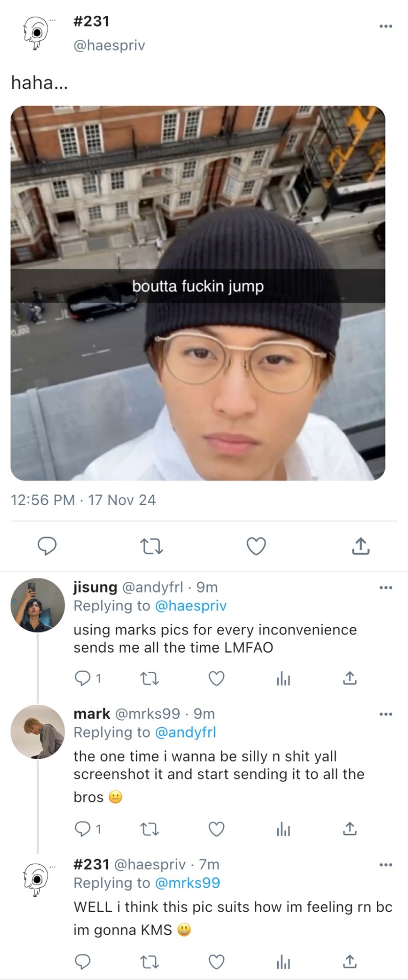Open the @andyfrl mention link in mark's reply
408x980 pixels.
(185, 732)
